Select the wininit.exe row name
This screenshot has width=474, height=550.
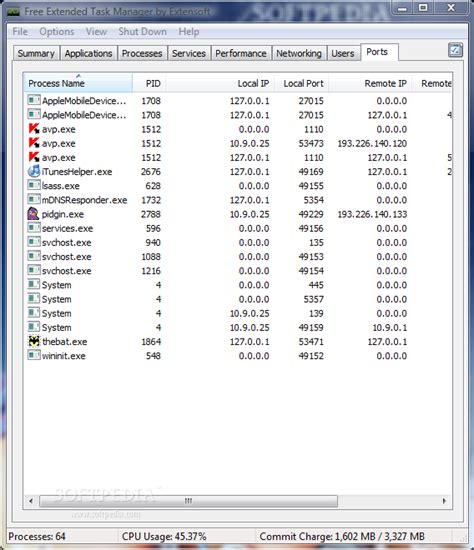tap(64, 356)
